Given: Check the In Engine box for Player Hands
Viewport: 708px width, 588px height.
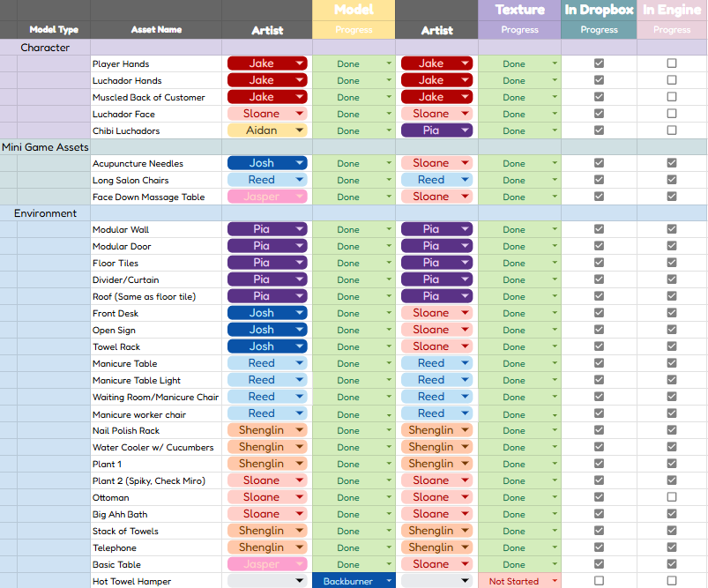Looking at the screenshot, I should click(x=672, y=63).
